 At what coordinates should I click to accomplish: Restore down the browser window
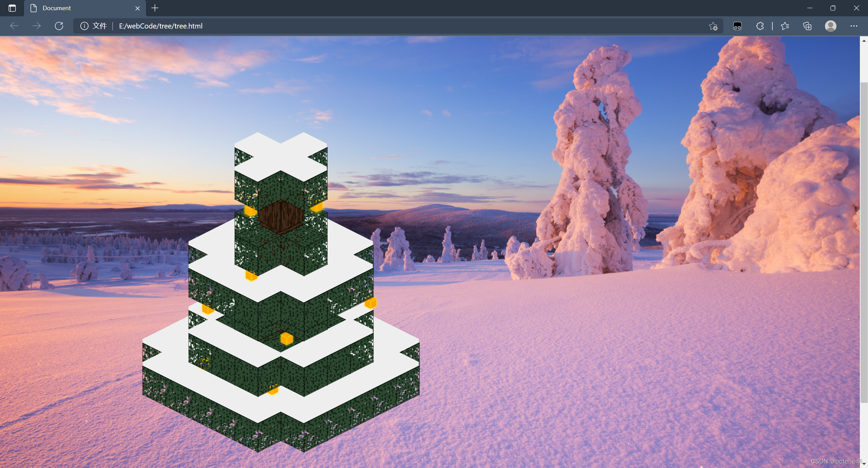(x=833, y=8)
